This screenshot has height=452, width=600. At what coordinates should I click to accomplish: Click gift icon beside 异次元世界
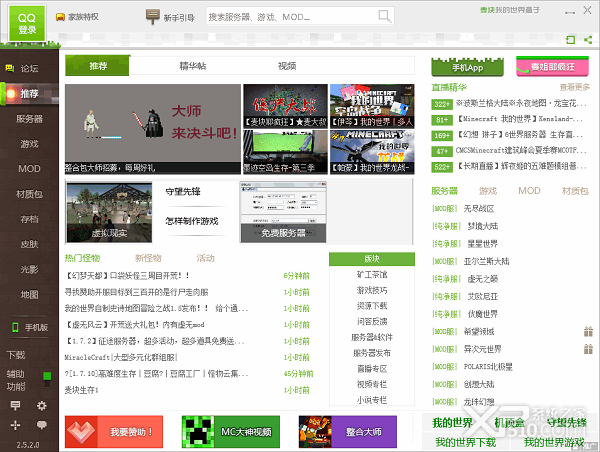click(x=588, y=349)
